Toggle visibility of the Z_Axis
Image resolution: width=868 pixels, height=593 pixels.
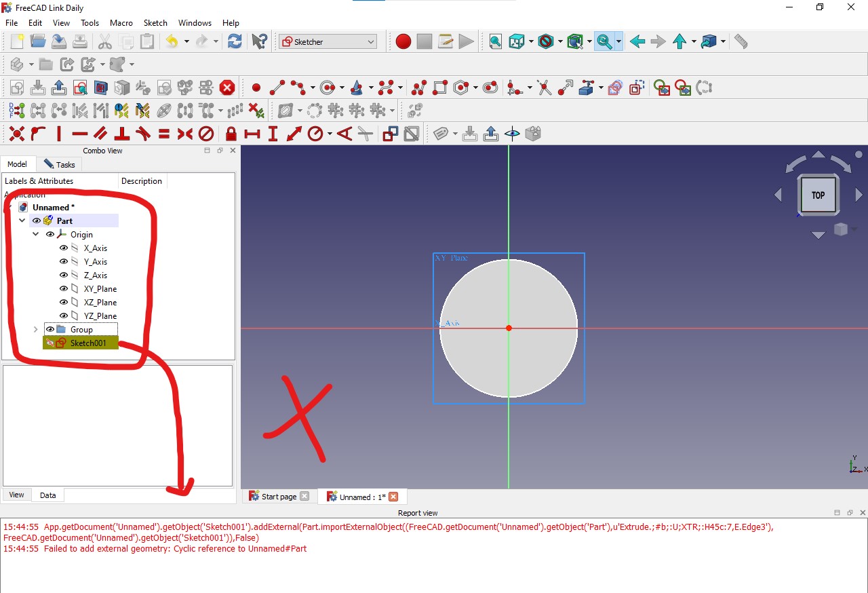[x=63, y=275]
